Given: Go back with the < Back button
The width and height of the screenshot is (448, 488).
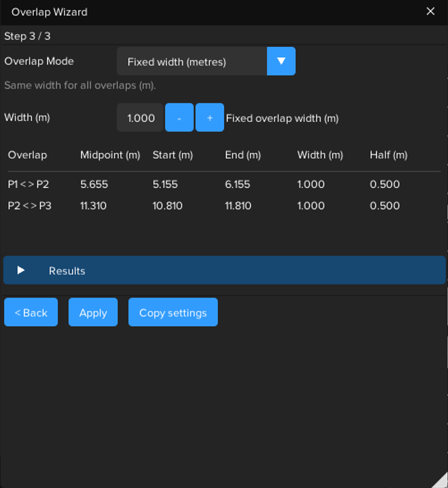Looking at the screenshot, I should (x=31, y=312).
